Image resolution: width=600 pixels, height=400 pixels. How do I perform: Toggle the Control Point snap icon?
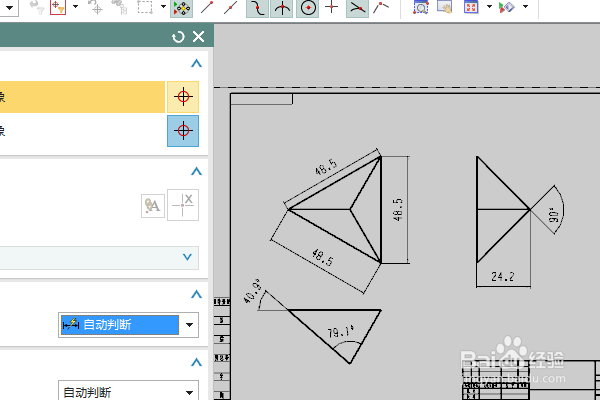click(258, 8)
